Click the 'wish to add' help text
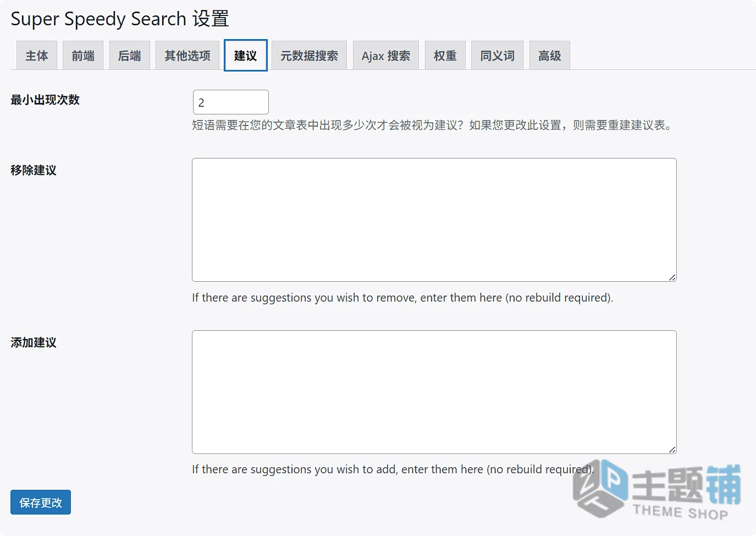 pyautogui.click(x=393, y=469)
